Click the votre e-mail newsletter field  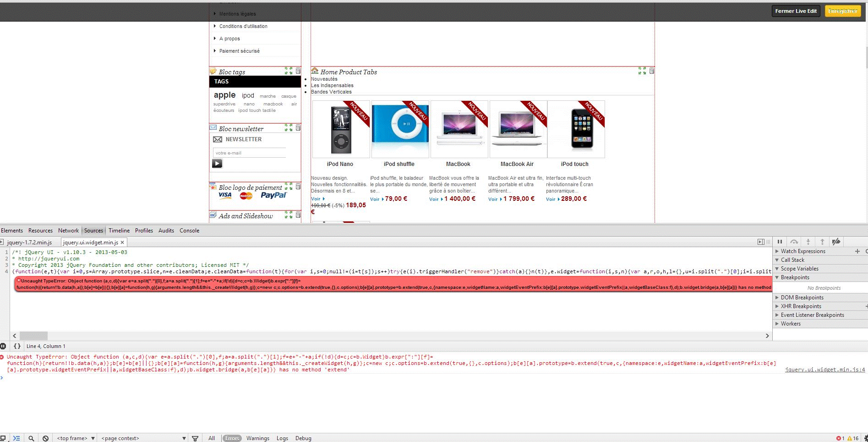249,153
